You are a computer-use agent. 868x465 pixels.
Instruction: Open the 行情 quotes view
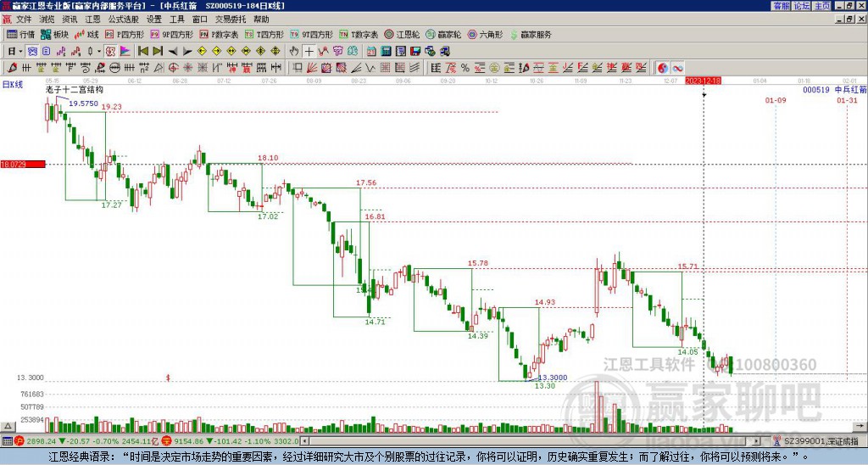coord(20,34)
